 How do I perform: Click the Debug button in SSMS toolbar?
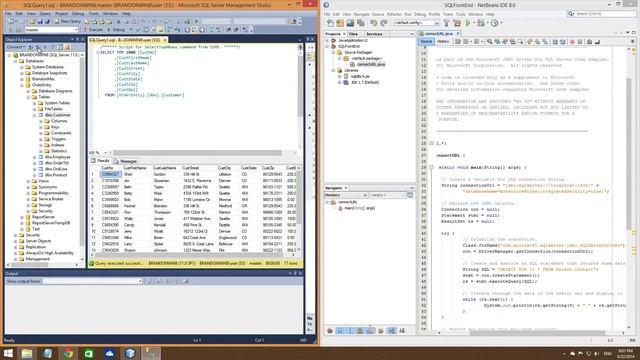pos(116,30)
